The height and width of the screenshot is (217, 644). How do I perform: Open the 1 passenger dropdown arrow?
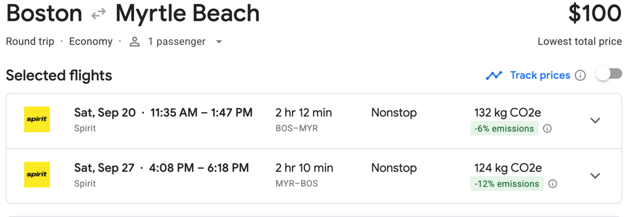[219, 42]
